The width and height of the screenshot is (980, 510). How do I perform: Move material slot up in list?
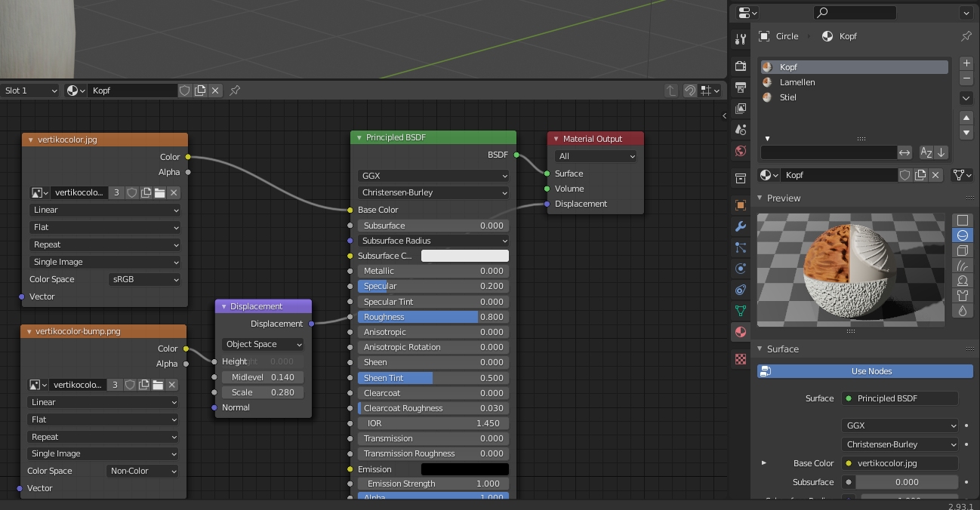pos(966,118)
